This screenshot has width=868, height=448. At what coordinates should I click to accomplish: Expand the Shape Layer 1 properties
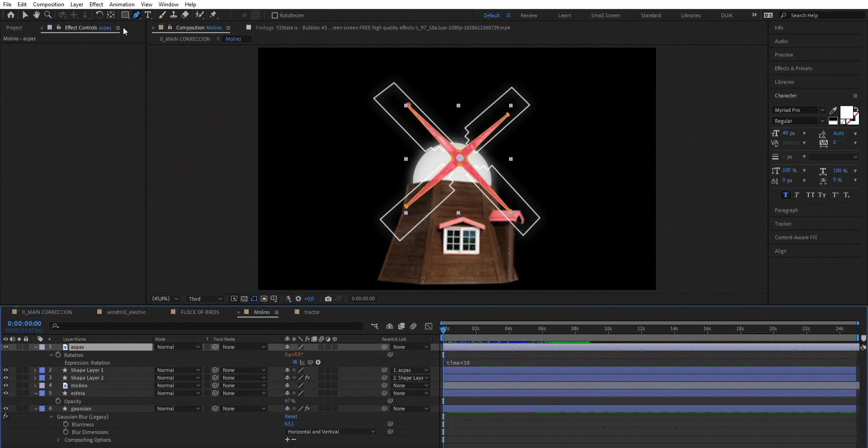click(35, 370)
